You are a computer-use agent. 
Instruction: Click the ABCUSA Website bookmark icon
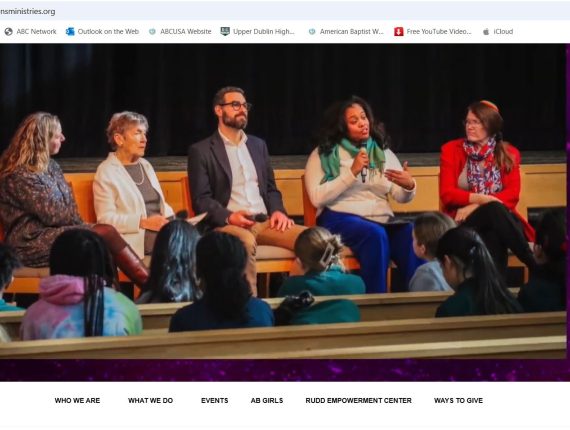pyautogui.click(x=152, y=32)
